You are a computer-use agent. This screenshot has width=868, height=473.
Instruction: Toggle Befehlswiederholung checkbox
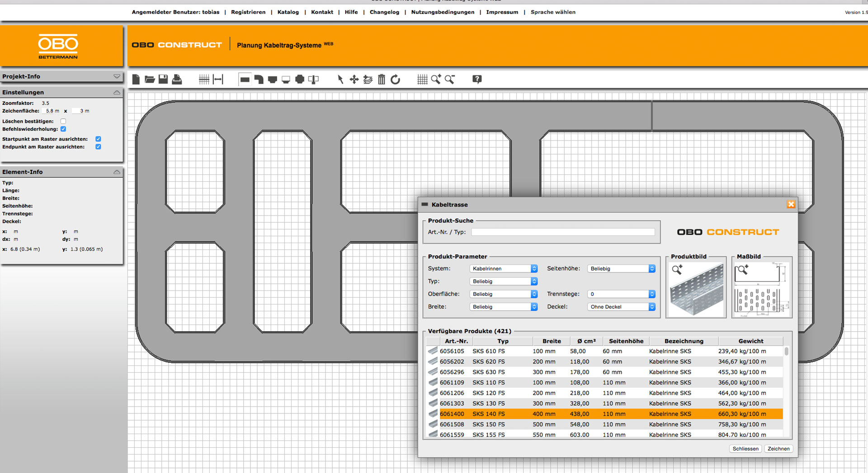click(63, 129)
